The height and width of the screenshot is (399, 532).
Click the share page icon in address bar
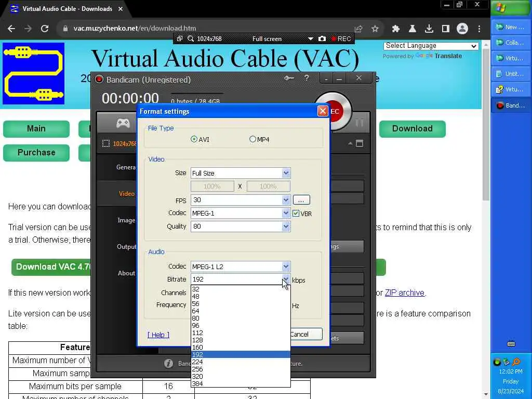point(358,29)
